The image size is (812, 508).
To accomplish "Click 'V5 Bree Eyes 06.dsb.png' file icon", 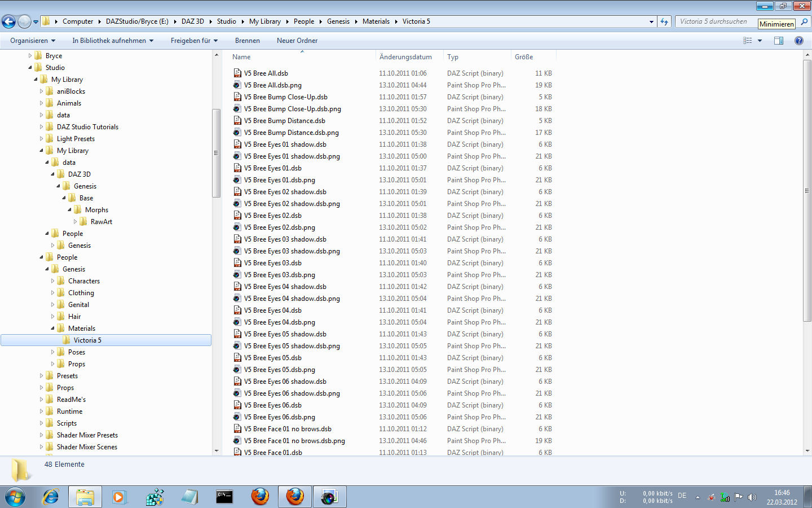I will pyautogui.click(x=237, y=417).
